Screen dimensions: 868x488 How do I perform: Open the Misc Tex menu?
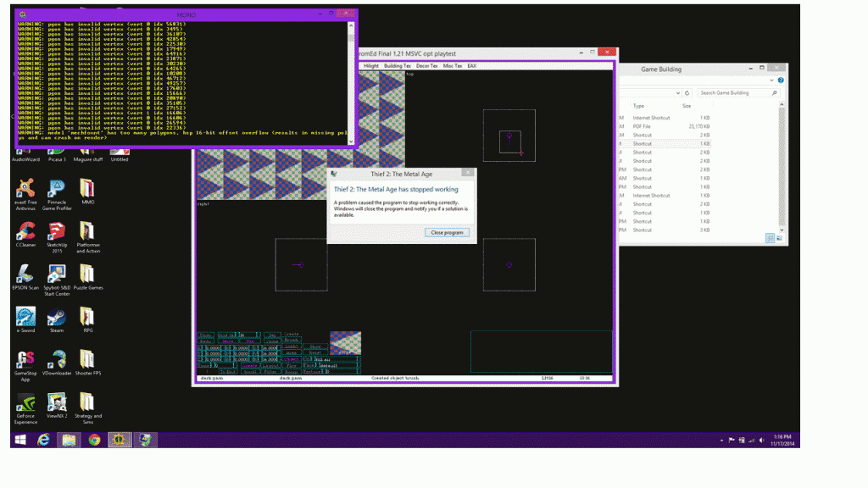click(x=453, y=65)
